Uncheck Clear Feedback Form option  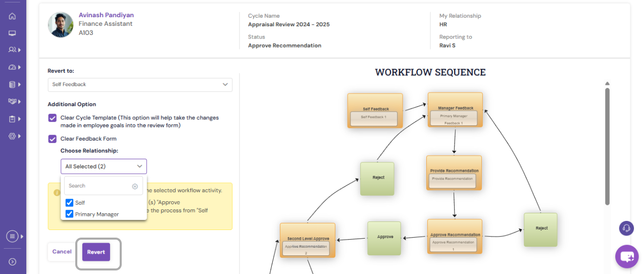click(53, 139)
